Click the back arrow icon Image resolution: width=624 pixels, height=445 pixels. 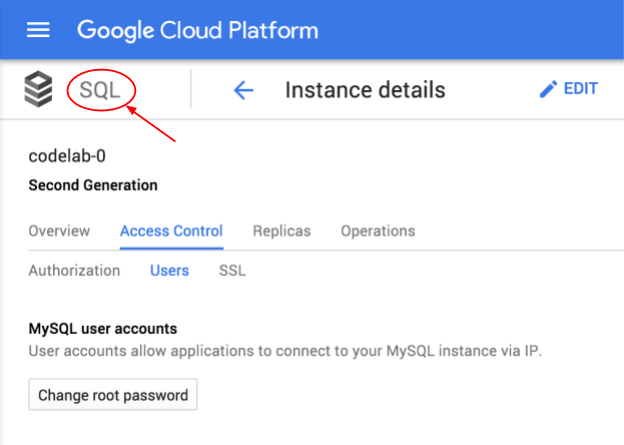pos(243,90)
